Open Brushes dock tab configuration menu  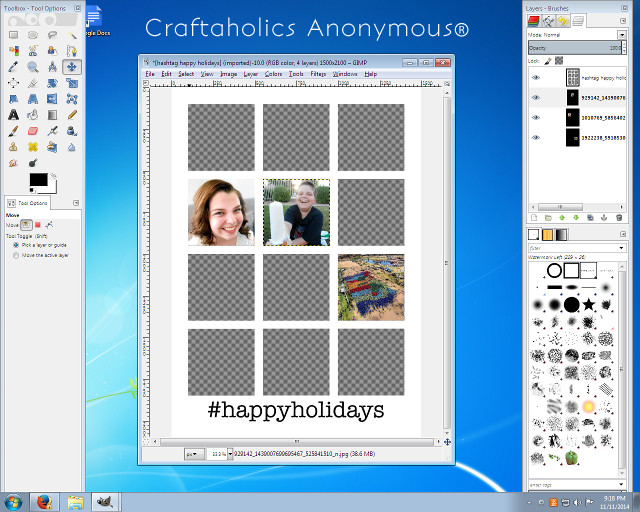click(623, 234)
